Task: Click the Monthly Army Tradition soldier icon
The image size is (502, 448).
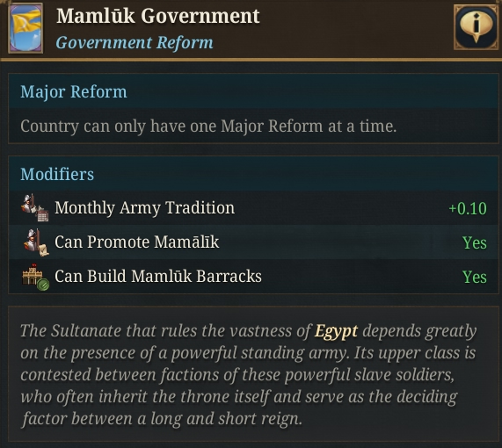Action: point(34,207)
